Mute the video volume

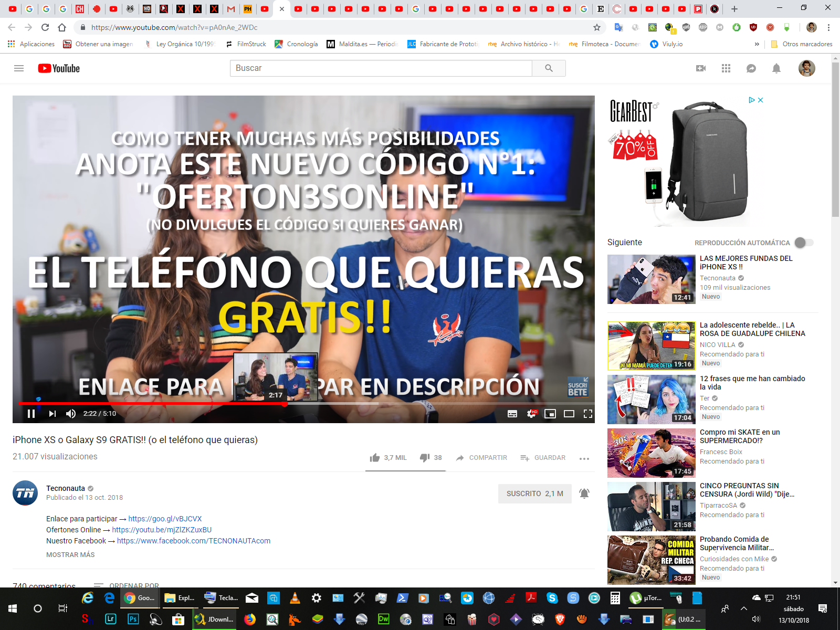click(x=71, y=414)
